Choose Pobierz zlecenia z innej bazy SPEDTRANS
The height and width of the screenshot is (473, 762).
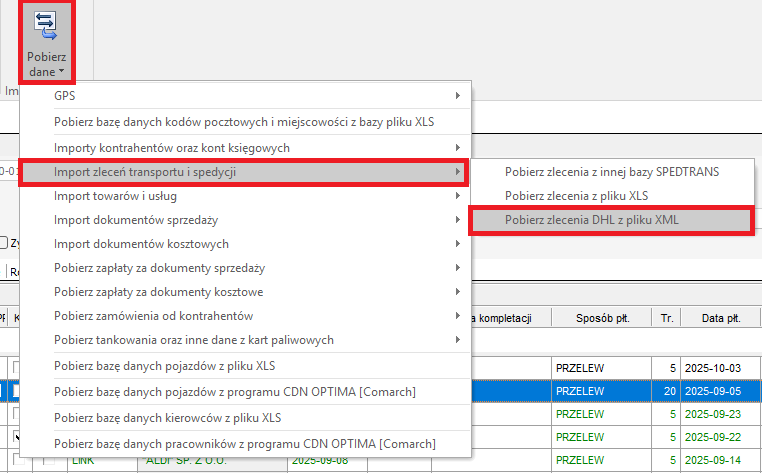611,171
